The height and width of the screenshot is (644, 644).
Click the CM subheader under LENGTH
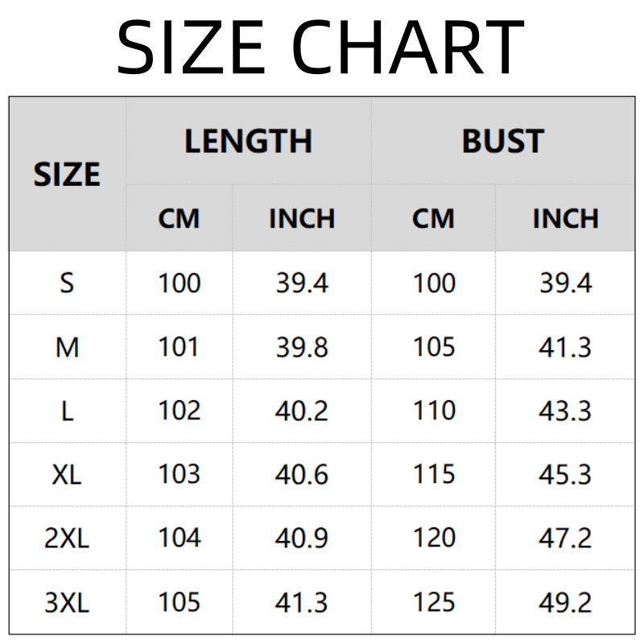click(x=179, y=218)
